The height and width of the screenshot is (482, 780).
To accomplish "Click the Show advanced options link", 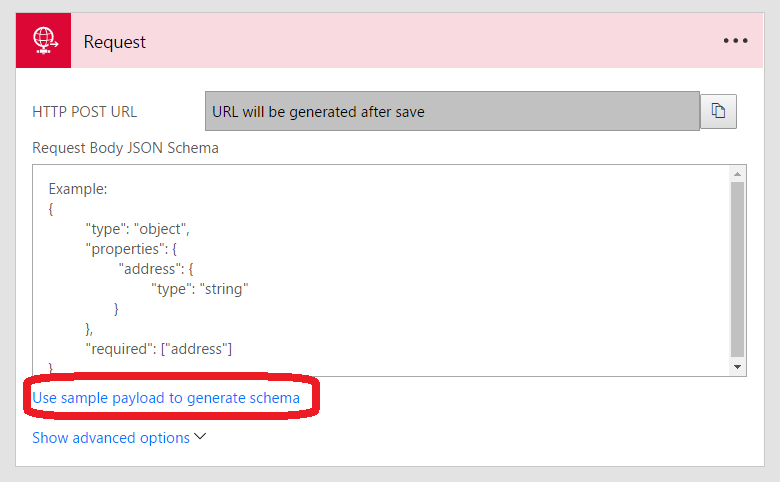I will 111,438.
